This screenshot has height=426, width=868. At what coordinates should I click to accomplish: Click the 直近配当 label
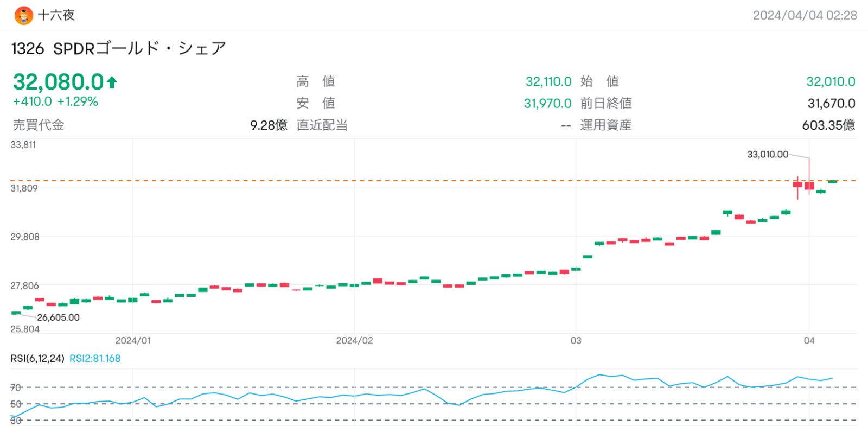(322, 125)
